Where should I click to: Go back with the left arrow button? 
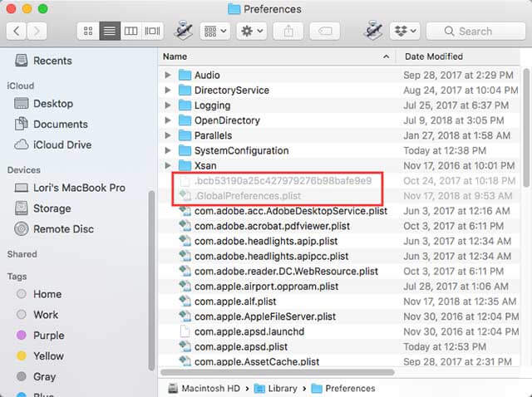pos(16,32)
